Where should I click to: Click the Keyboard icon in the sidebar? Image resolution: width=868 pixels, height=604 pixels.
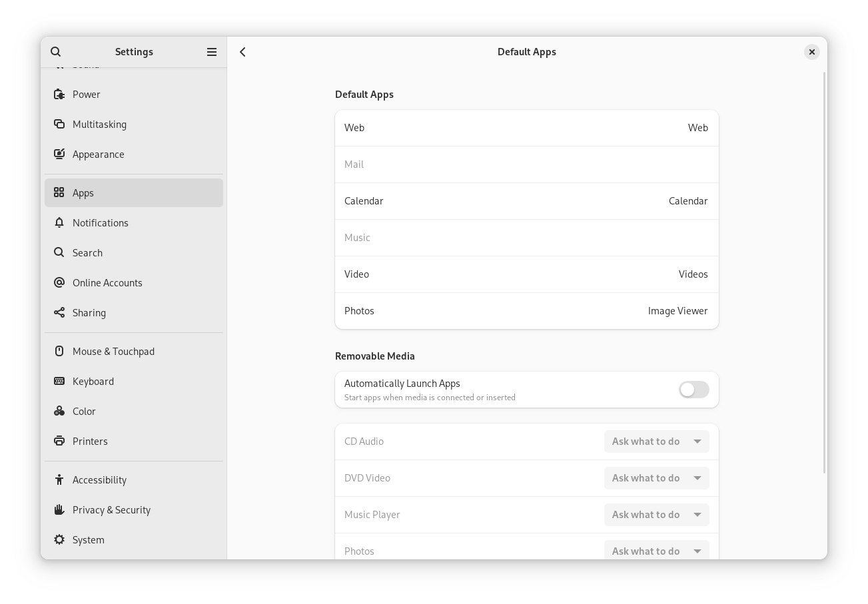(59, 381)
